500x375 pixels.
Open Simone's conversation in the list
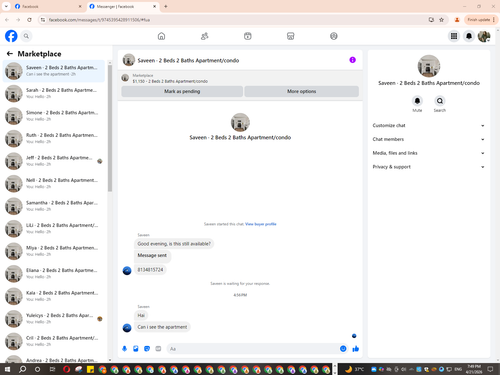pos(54,116)
